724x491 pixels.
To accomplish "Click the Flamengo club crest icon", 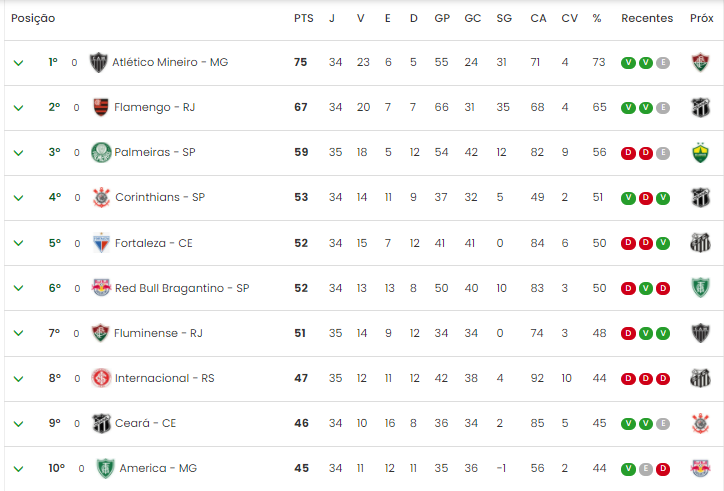I will point(101,107).
